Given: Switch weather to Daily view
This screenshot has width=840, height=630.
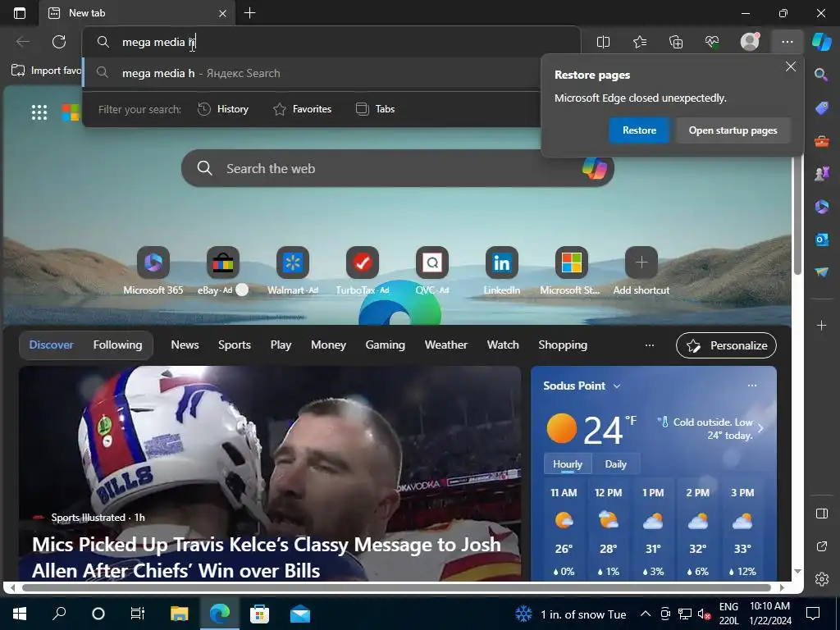Looking at the screenshot, I should 615,464.
